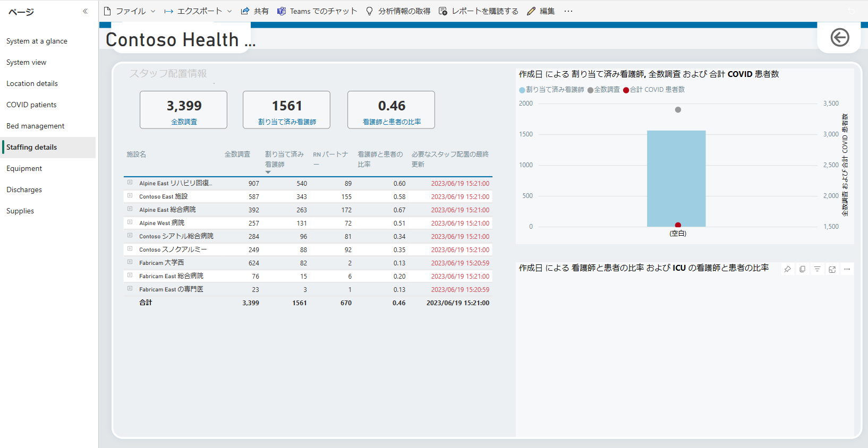Open focus mode on nurse ratio visual
The image size is (868, 448).
tap(832, 269)
